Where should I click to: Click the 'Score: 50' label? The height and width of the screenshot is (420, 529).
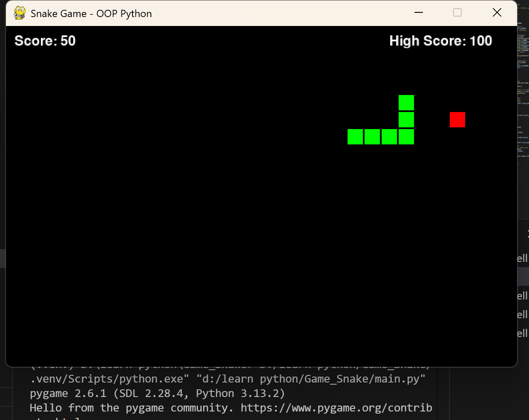point(45,40)
